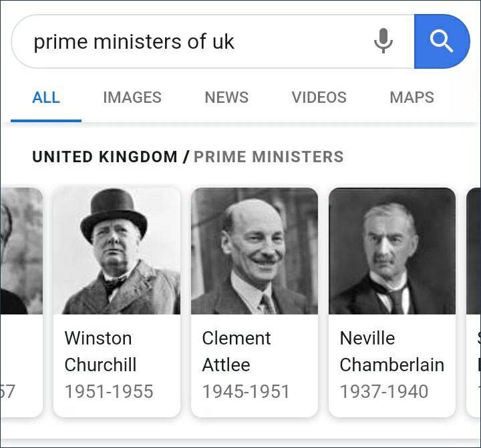Open Clement Attlee's photo
Viewport: 481px width, 448px height.
coord(255,251)
